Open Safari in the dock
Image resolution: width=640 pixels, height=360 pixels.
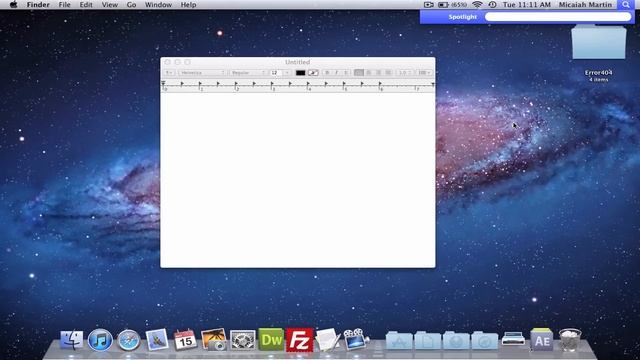click(129, 340)
